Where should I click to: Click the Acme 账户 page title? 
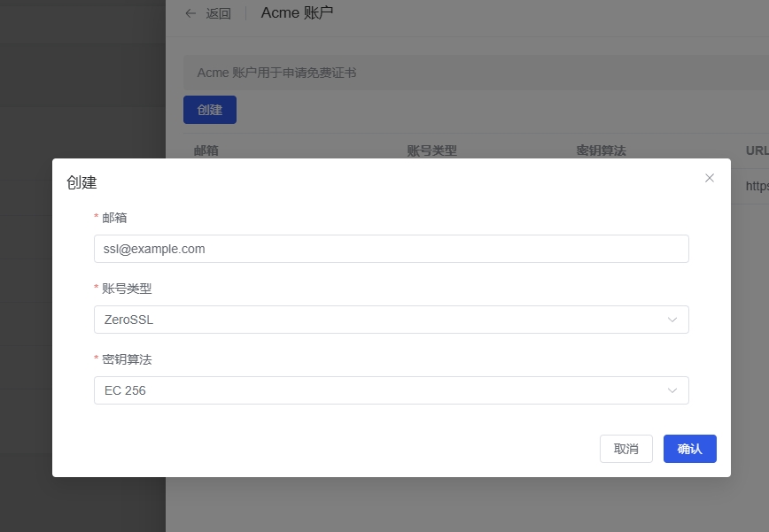coord(297,12)
